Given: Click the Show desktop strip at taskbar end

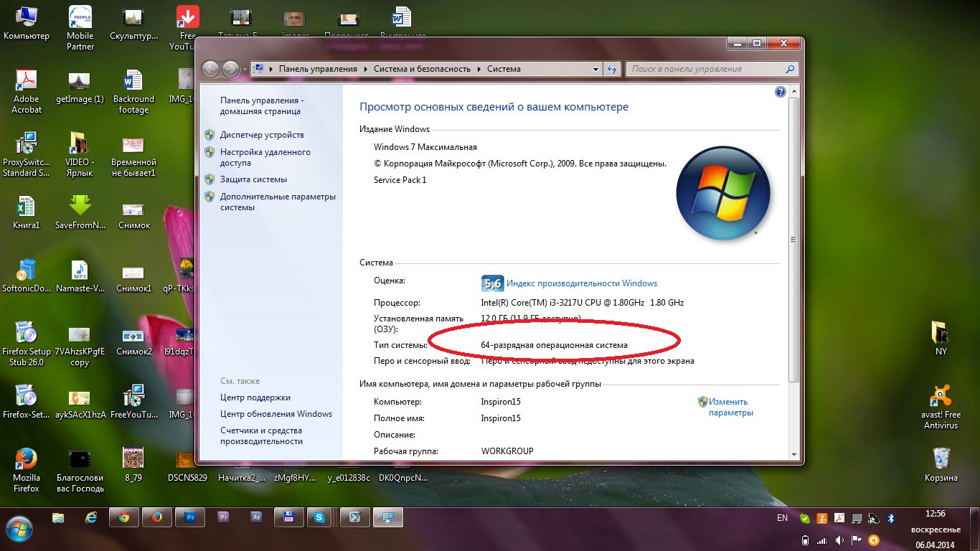Looking at the screenshot, I should pyautogui.click(x=975, y=529).
